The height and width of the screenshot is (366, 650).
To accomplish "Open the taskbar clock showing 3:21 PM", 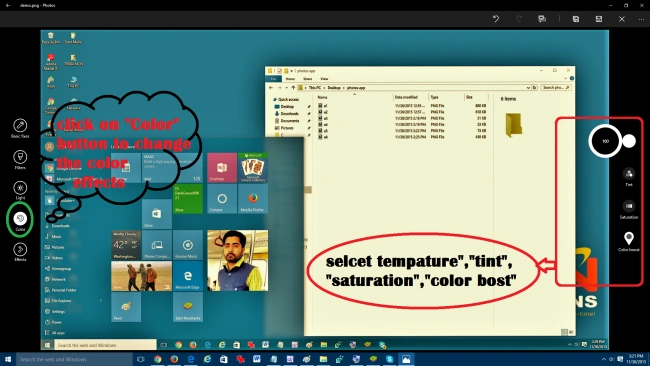I will (635, 359).
